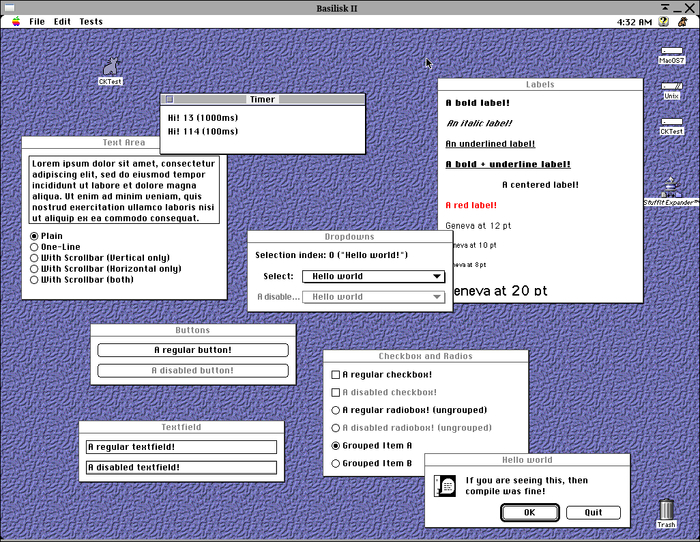Open the File menu

pos(37,21)
